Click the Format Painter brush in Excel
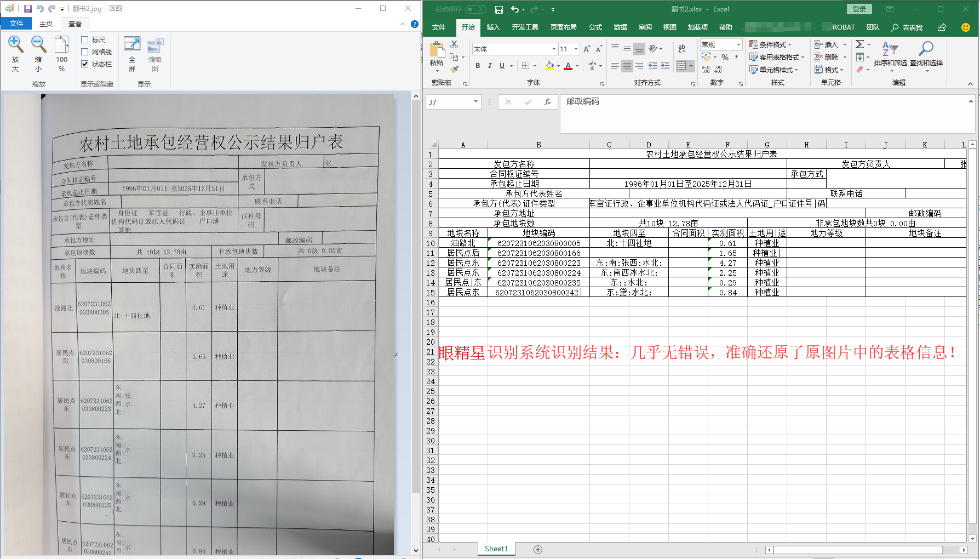980x559 pixels. [454, 69]
